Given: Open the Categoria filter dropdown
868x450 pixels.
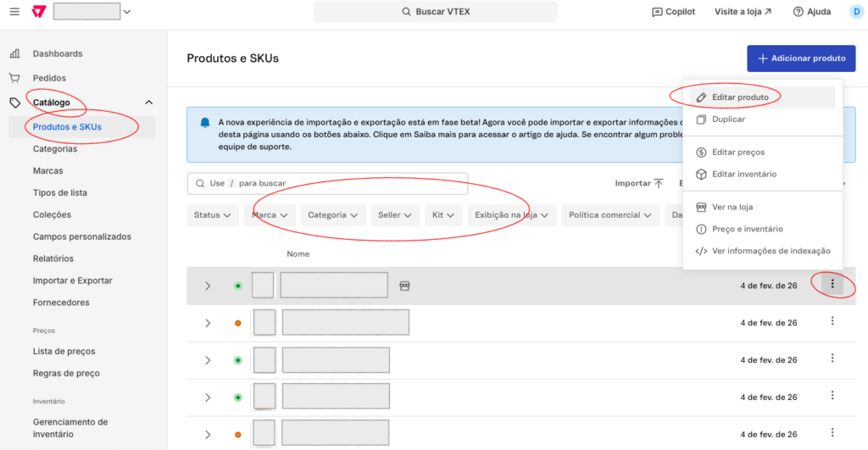Looking at the screenshot, I should click(x=333, y=215).
